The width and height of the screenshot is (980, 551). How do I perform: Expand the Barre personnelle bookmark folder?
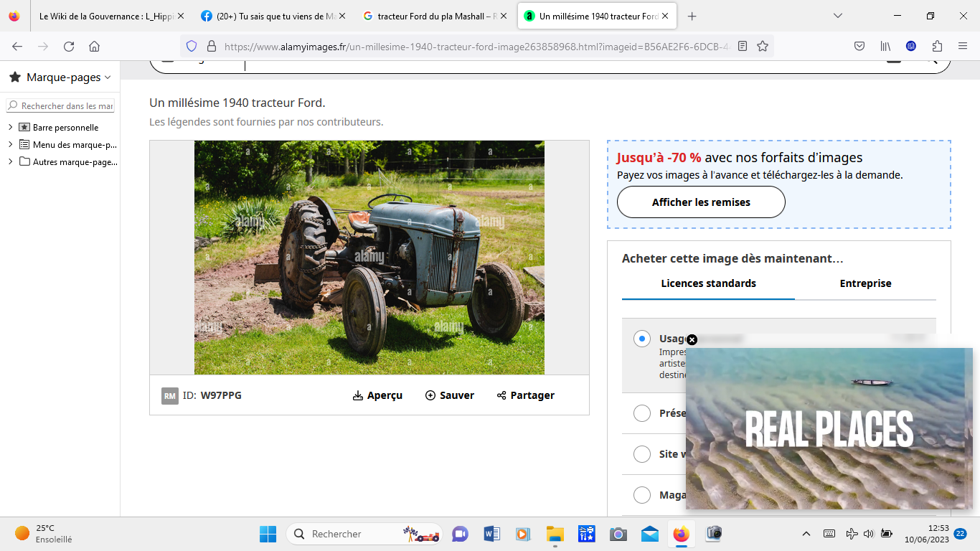11,127
